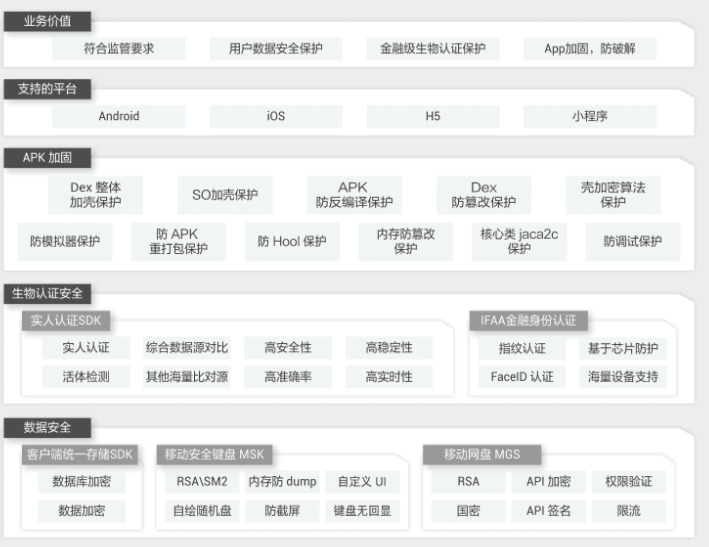Click the 生物认证安全 section header

(47, 294)
